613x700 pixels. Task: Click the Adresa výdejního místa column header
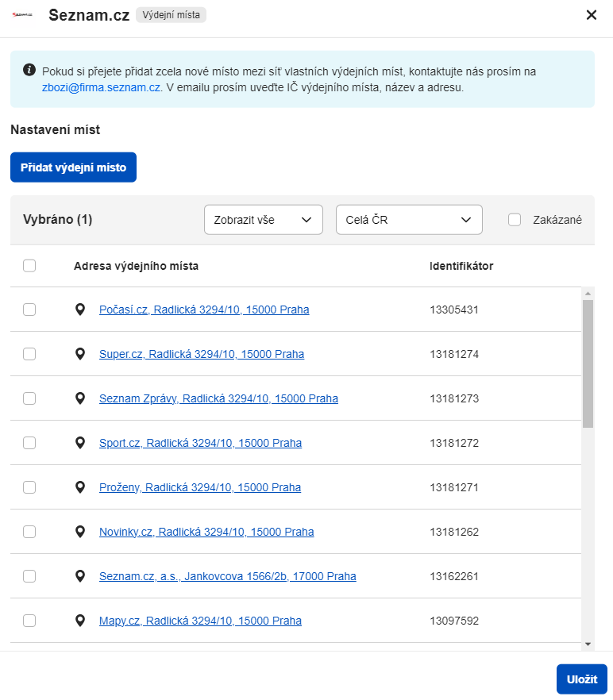[x=136, y=266]
